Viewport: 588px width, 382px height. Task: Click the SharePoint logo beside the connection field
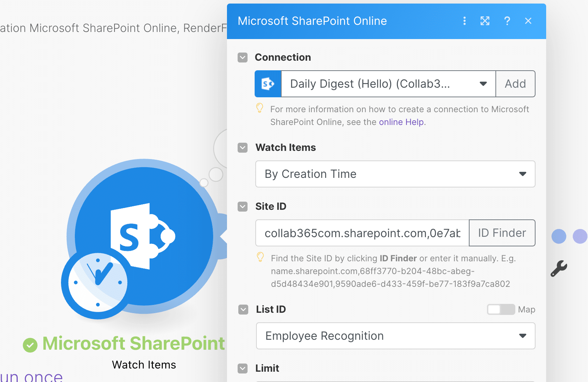point(268,84)
